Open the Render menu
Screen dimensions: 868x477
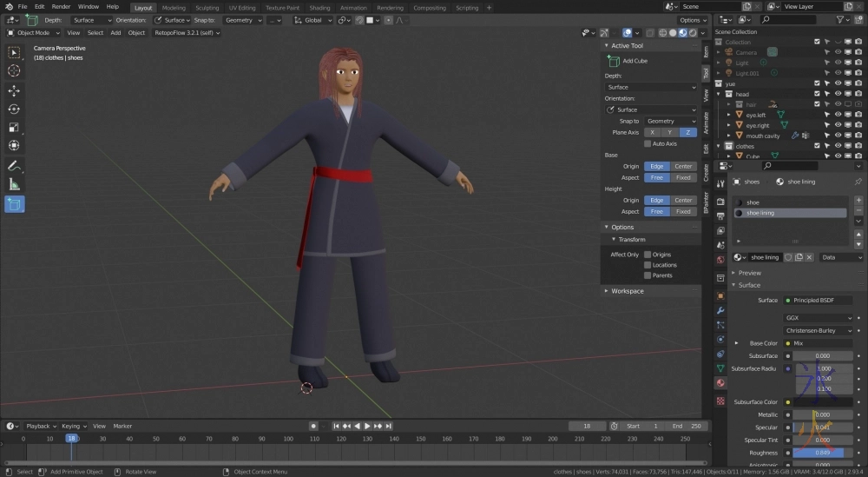tap(61, 7)
